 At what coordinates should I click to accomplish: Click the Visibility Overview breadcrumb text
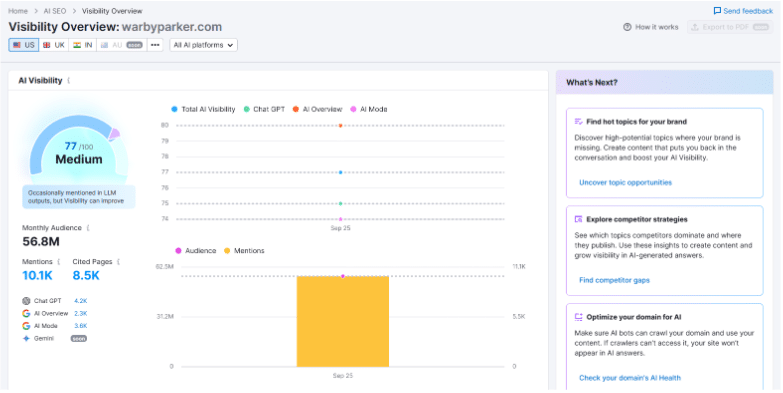112,11
